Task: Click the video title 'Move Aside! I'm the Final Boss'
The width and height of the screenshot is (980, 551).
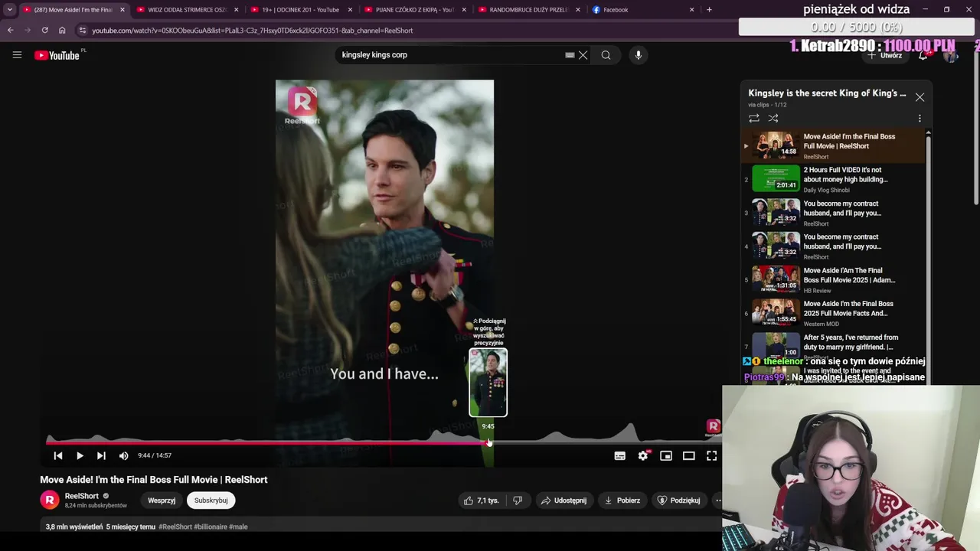Action: [154, 480]
